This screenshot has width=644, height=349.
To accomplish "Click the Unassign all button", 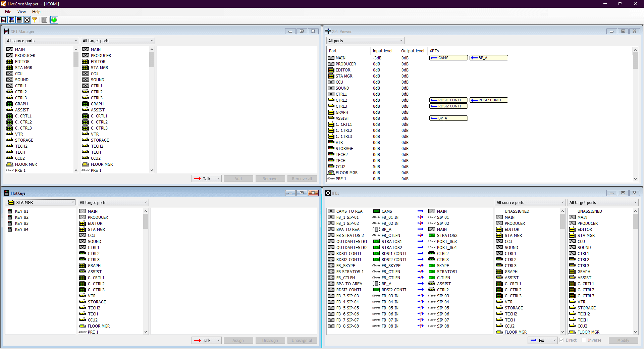I will point(302,340).
